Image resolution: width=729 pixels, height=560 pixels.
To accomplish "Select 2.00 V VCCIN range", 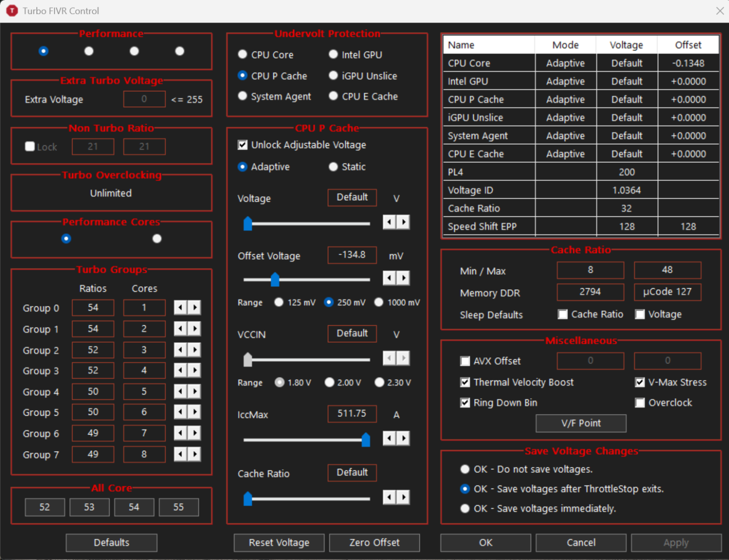I will (342, 383).
